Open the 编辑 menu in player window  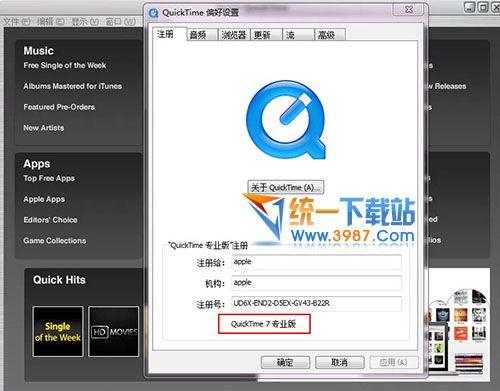tap(51, 22)
